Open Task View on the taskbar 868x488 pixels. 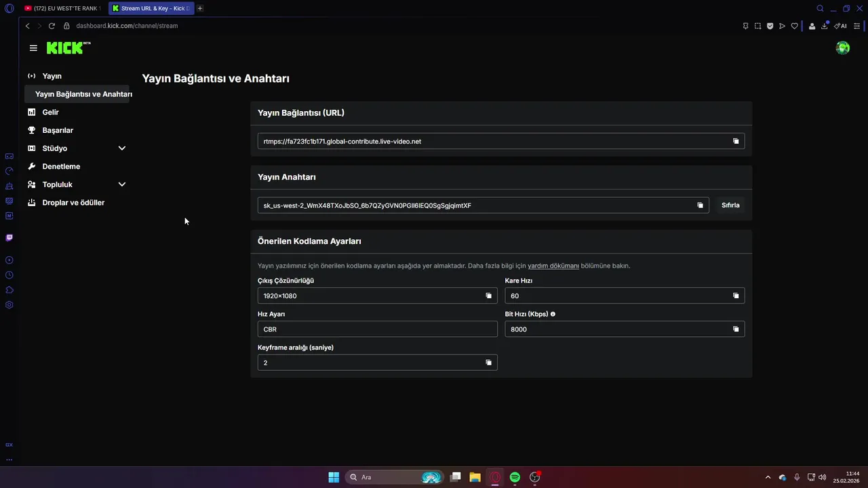click(456, 477)
